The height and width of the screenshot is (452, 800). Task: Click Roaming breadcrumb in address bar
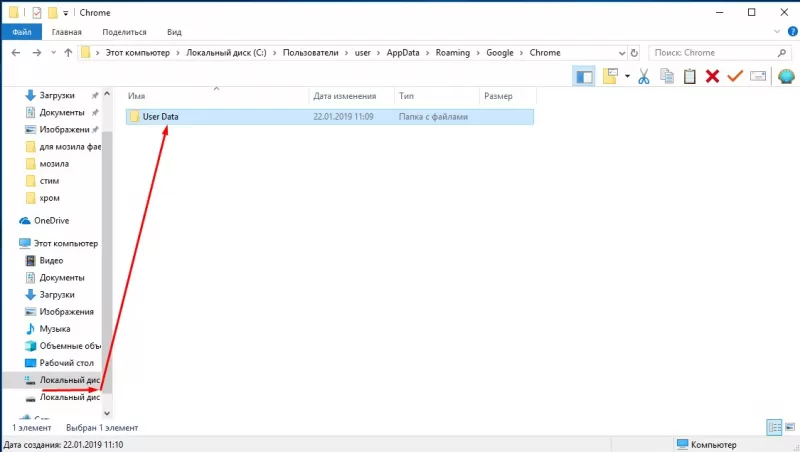click(453, 53)
